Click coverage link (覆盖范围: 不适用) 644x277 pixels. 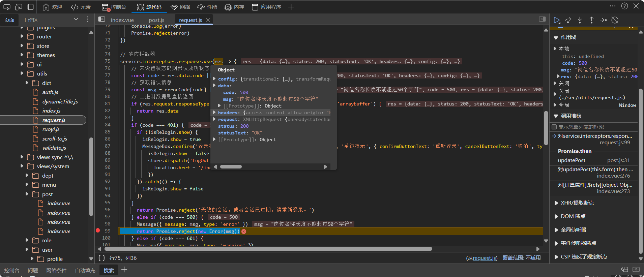click(522, 258)
